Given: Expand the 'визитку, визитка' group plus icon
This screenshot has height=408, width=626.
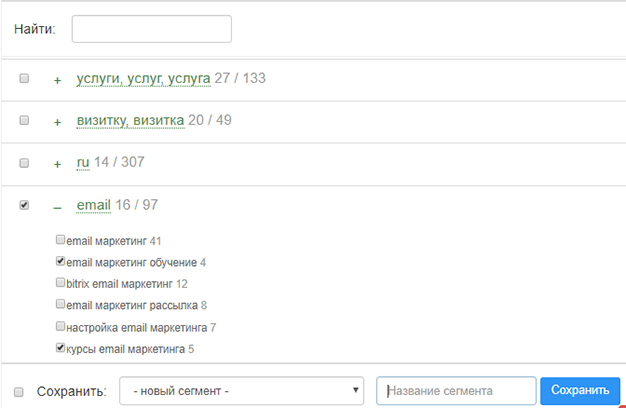Looking at the screenshot, I should [x=57, y=122].
